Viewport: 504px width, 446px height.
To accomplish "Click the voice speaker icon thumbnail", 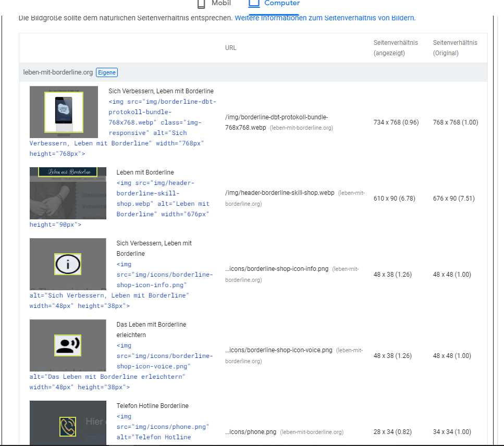I will click(x=68, y=345).
